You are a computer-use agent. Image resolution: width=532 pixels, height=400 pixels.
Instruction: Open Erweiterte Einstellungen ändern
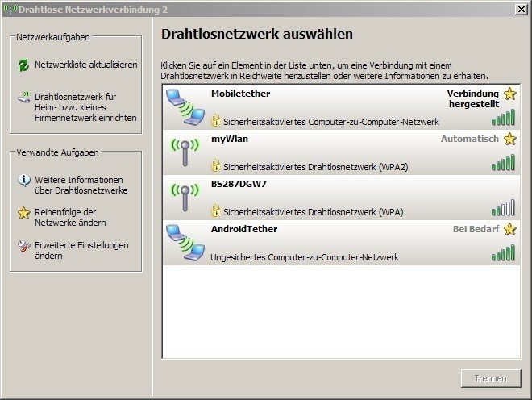click(81, 250)
